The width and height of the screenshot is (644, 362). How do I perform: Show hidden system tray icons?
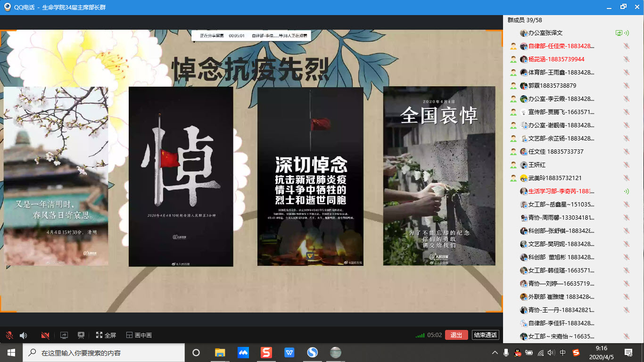495,353
